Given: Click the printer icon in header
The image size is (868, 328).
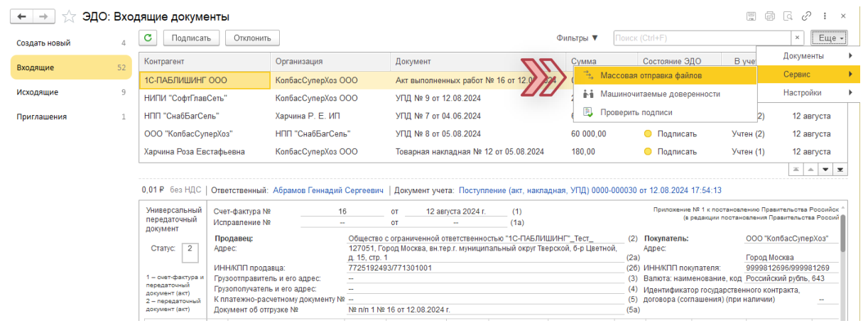Looking at the screenshot, I should (x=769, y=16).
